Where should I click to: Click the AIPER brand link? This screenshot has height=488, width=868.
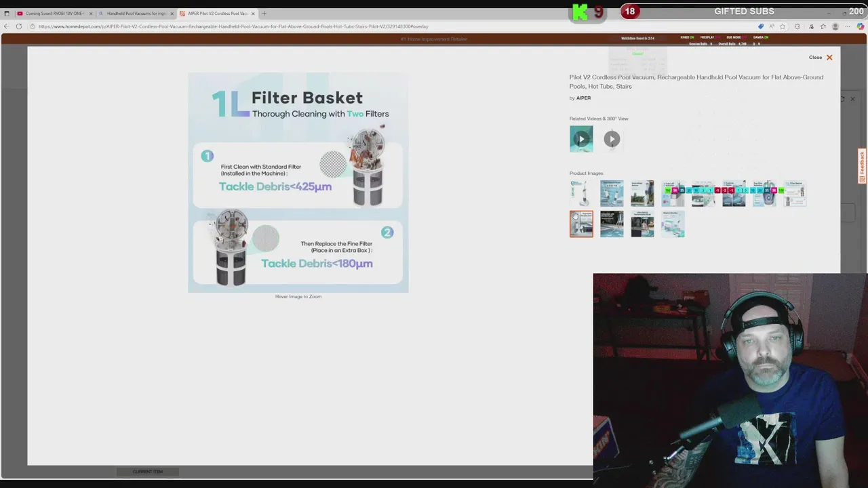583,98
